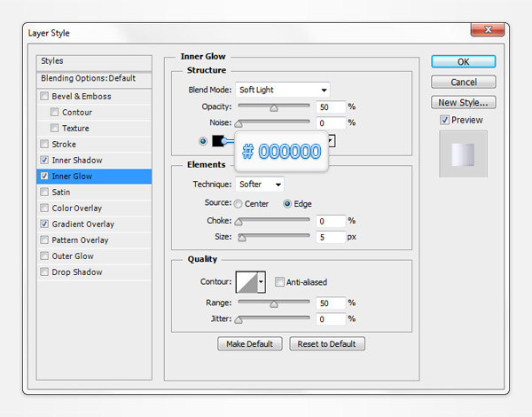Click the black glow color swatch
Screen dimensions: 532x417
tap(218, 140)
